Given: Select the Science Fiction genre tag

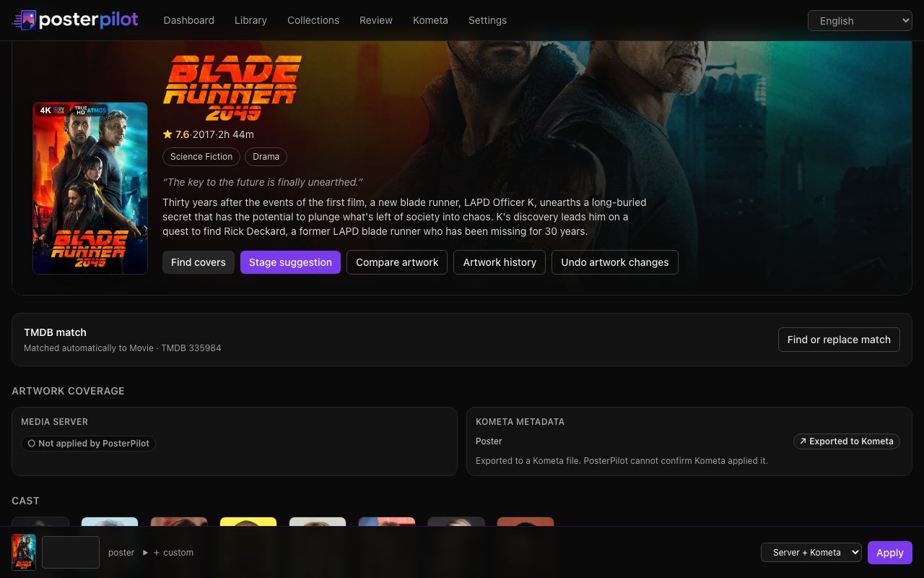Looking at the screenshot, I should click(x=201, y=157).
